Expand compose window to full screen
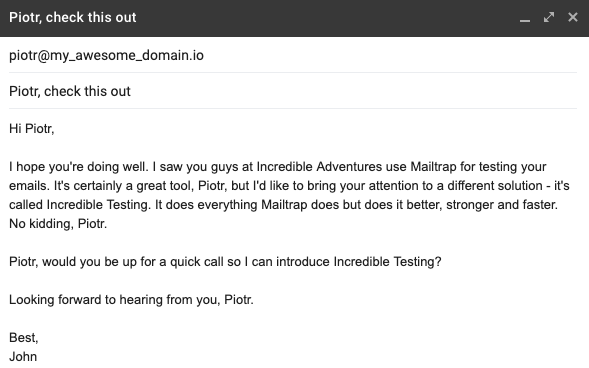 pos(549,17)
